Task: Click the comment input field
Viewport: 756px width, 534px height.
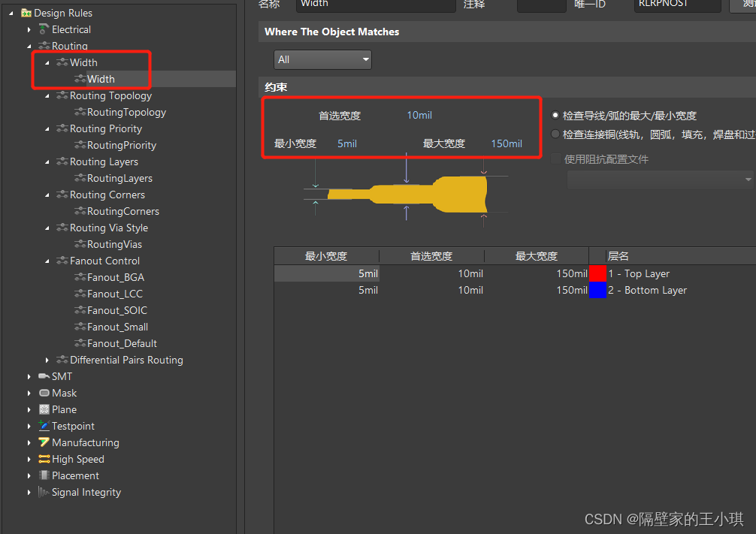Action: tap(541, 5)
